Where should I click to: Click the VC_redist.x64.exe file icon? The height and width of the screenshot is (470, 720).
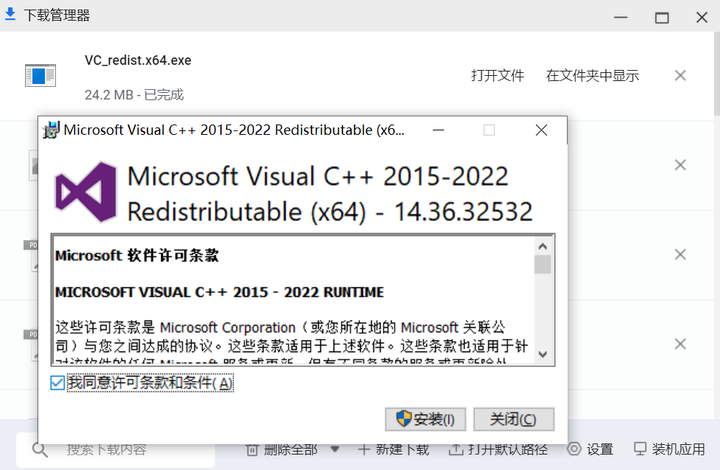(x=40, y=75)
